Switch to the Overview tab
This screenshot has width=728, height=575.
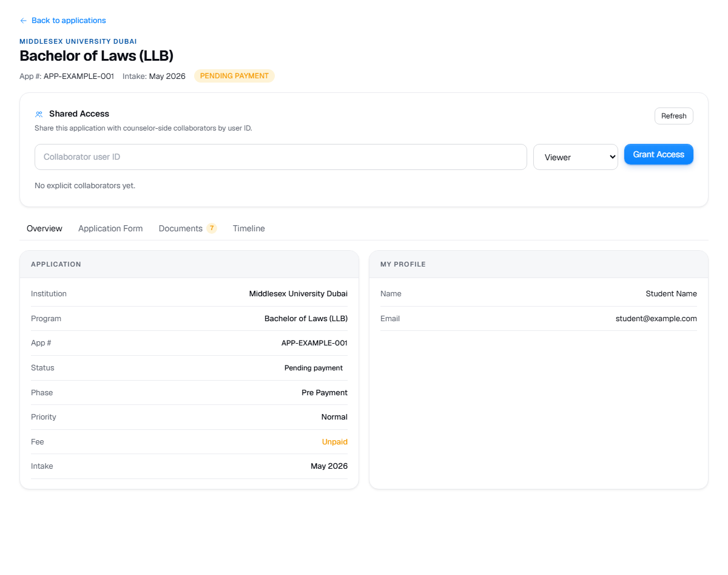pos(44,229)
